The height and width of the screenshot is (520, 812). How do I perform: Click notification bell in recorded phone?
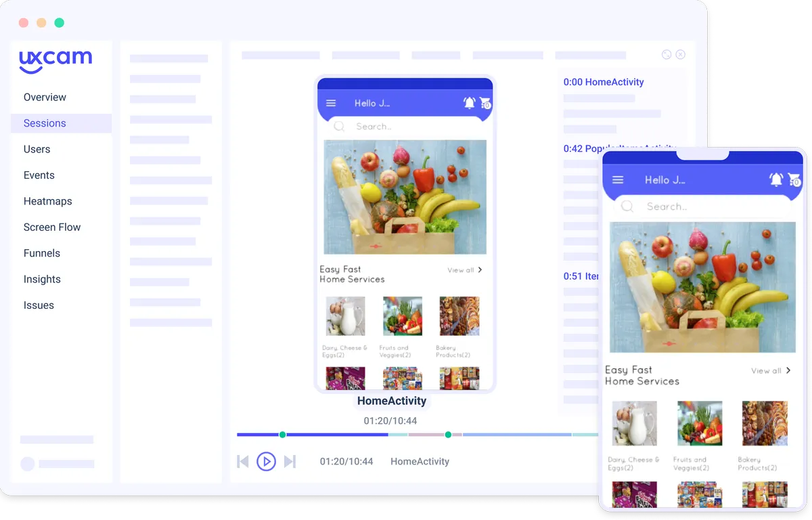pos(469,103)
